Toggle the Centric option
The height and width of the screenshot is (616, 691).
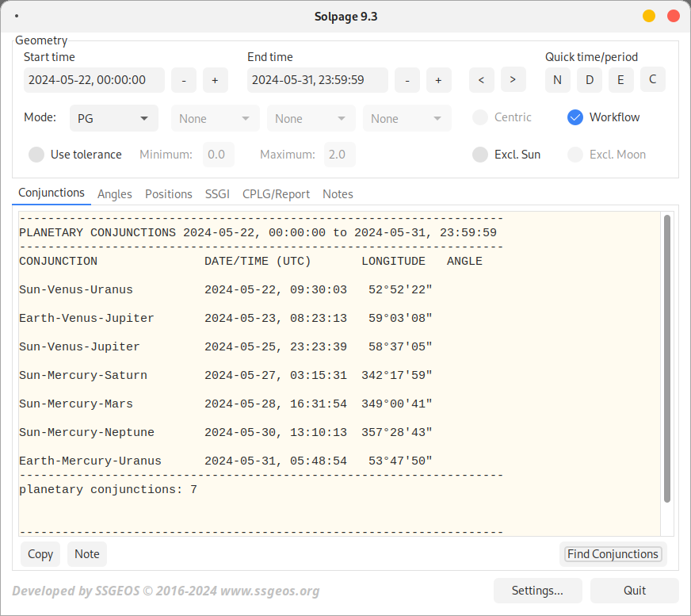pyautogui.click(x=502, y=117)
